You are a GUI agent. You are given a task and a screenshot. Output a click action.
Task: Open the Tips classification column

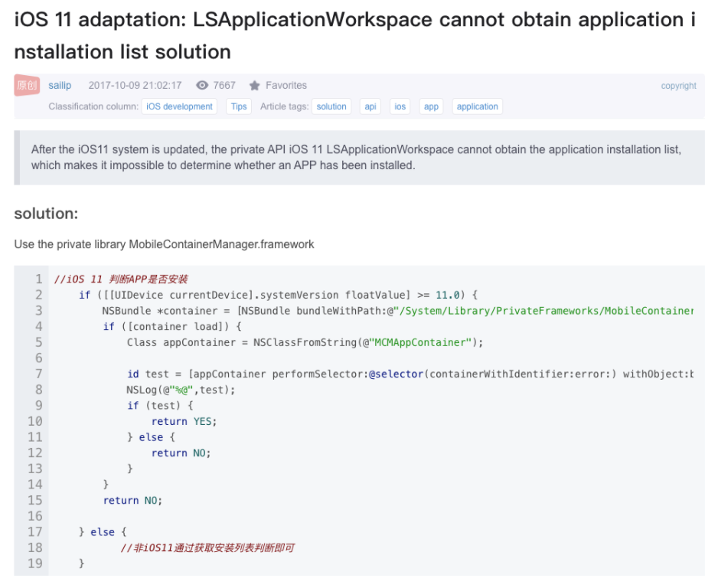pos(239,106)
